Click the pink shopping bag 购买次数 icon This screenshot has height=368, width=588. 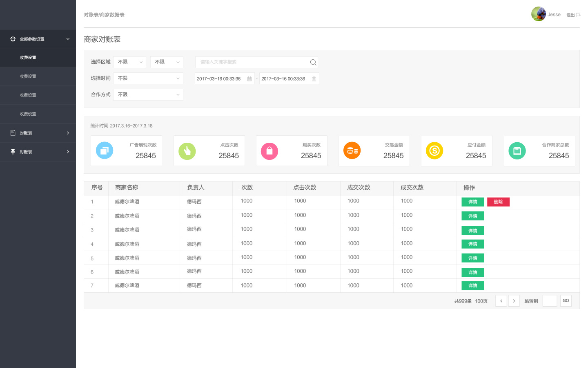point(269,151)
